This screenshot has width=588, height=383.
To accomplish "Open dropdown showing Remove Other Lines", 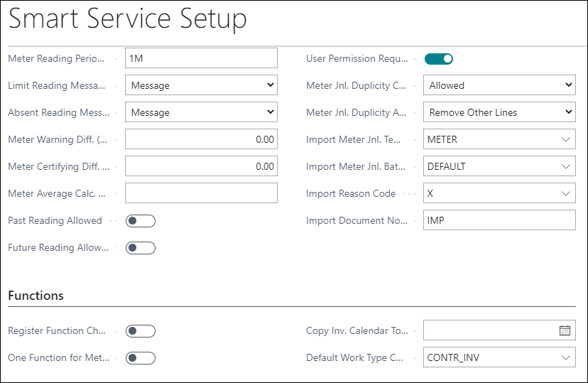I will (499, 112).
